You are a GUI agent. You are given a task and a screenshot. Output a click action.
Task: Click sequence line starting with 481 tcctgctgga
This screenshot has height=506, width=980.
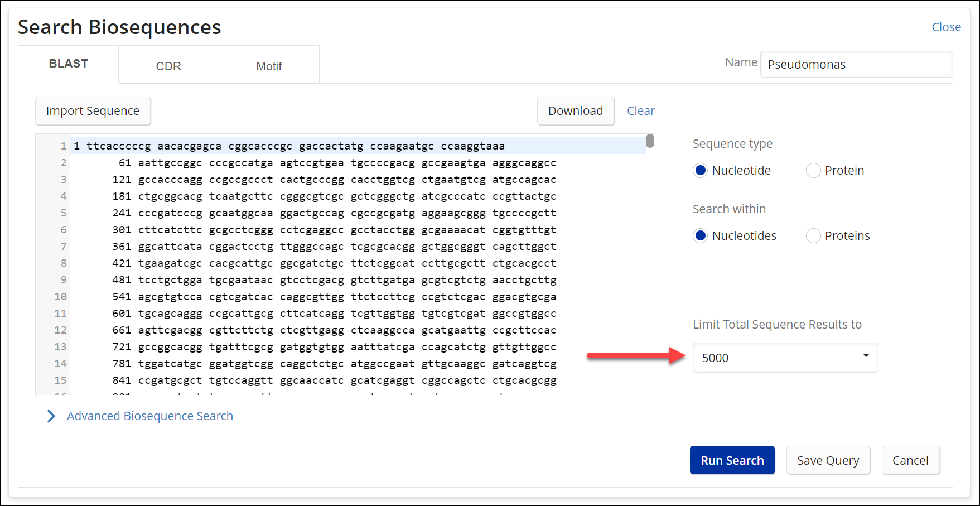pos(358,280)
